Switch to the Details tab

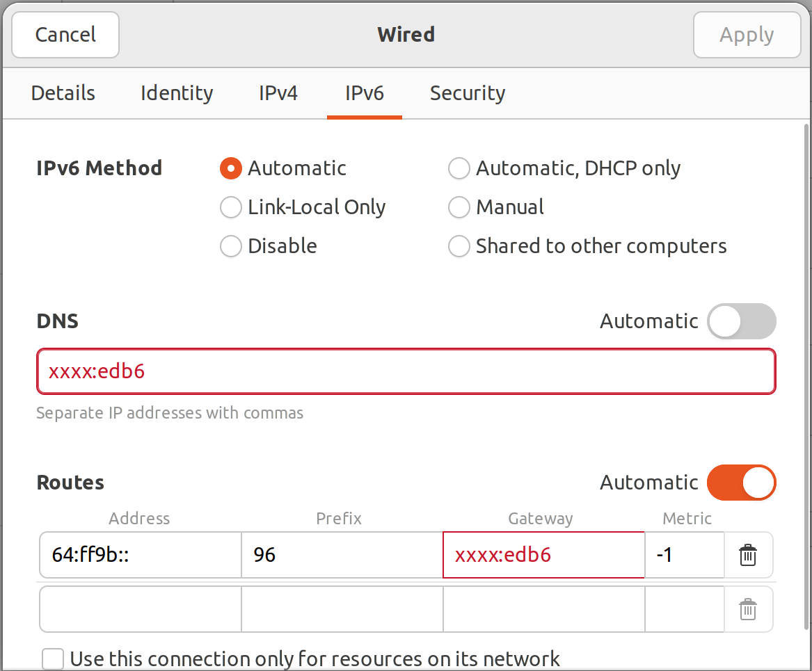tap(63, 93)
